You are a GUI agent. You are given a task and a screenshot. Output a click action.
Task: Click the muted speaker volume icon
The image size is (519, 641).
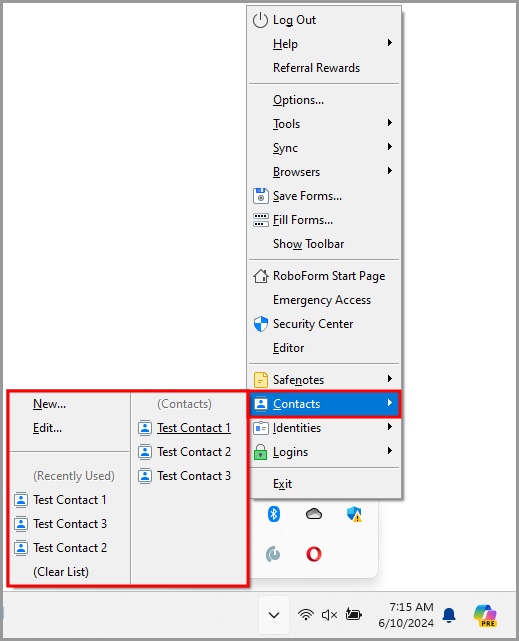[x=329, y=614]
